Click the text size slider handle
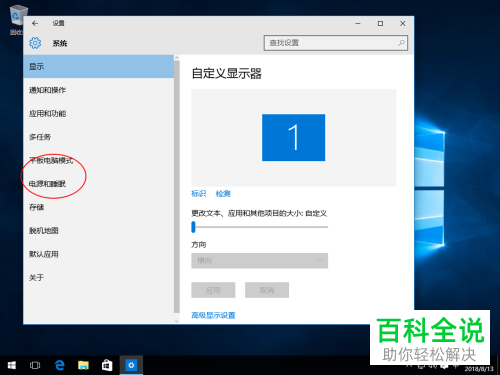The image size is (500, 375). tap(193, 227)
